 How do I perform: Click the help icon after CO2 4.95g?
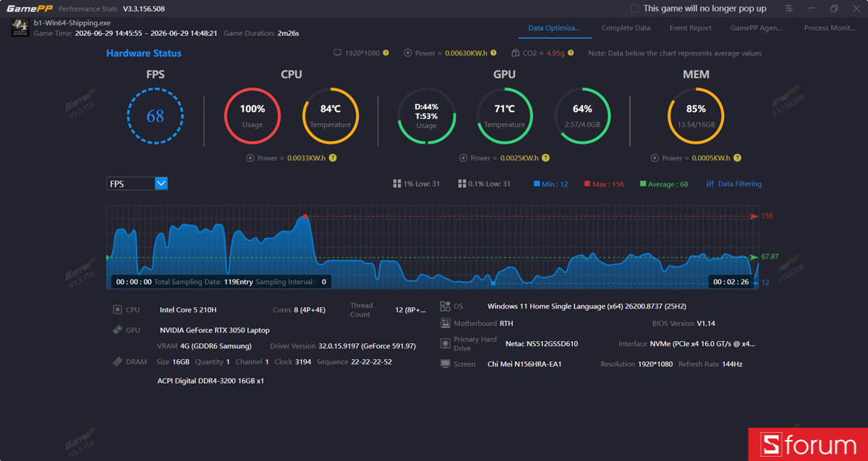point(571,53)
